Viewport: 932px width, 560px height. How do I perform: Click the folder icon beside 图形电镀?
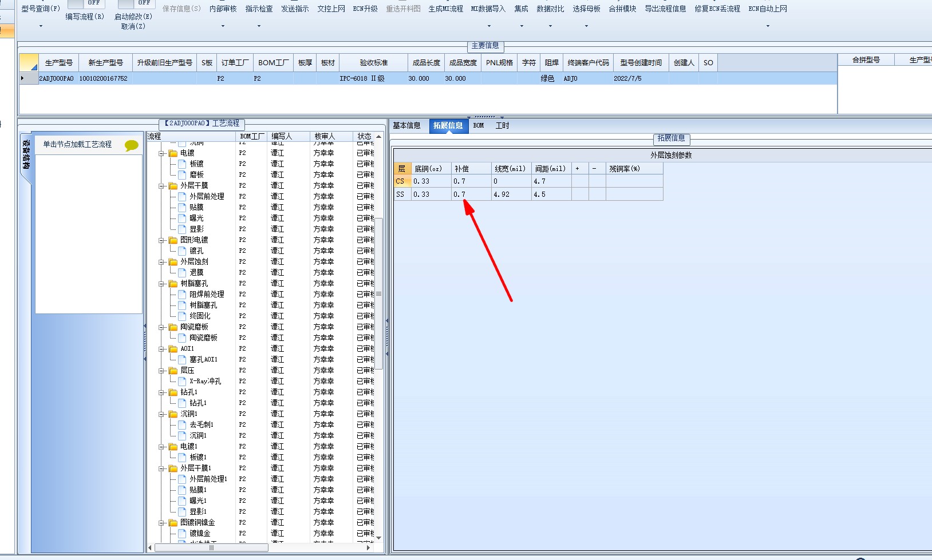[173, 240]
